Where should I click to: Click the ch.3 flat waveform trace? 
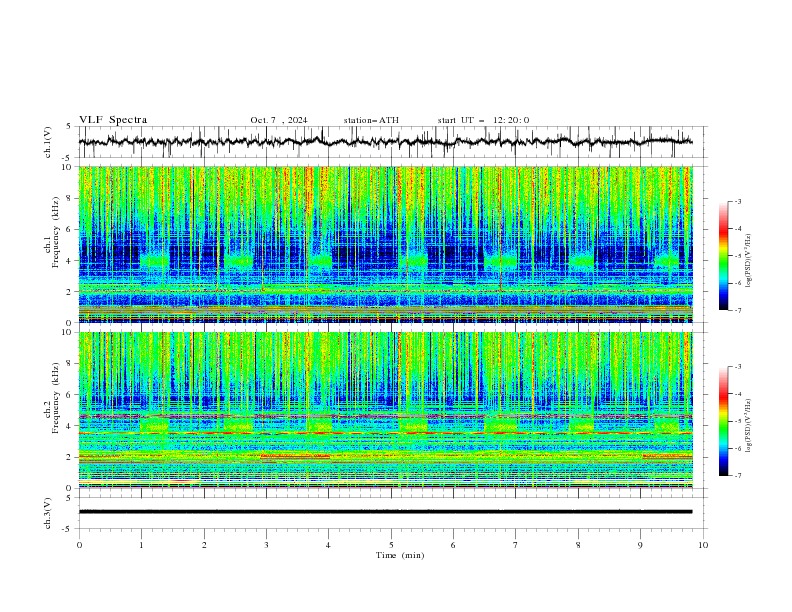(x=385, y=512)
